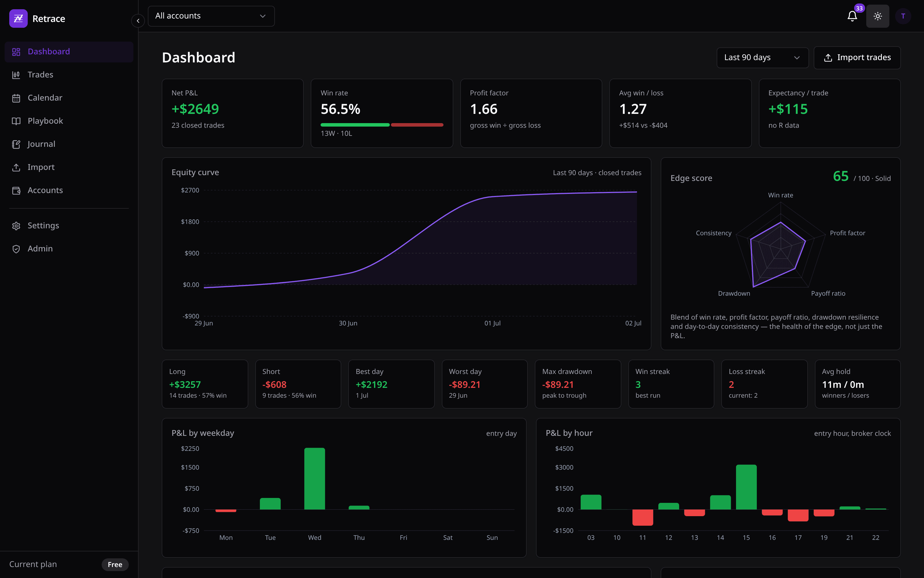Screen dimensions: 924x578
Task: Click the Free plan badge
Action: [115, 565]
